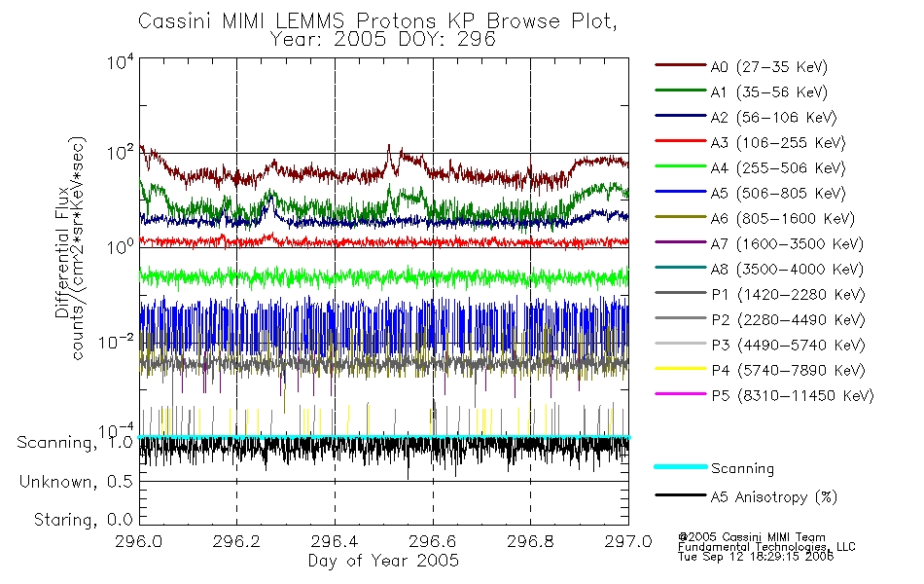
Task: Click the dark red A0 legend line swatch
Action: pyautogui.click(x=681, y=65)
